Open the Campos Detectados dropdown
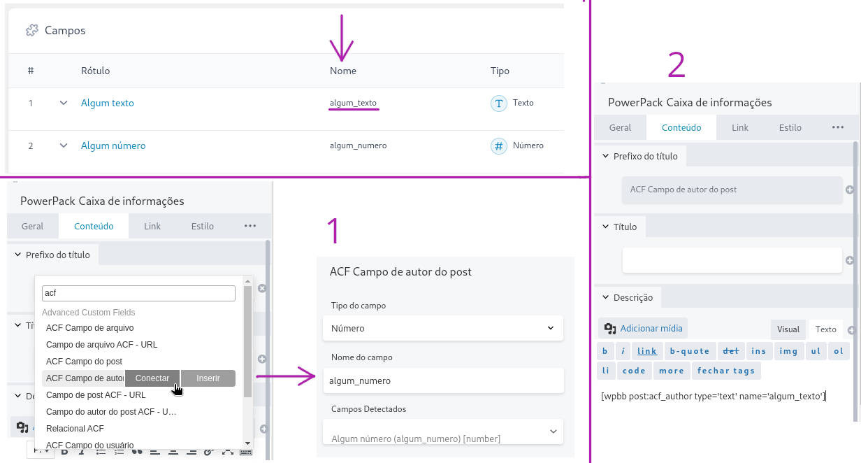The height and width of the screenshot is (463, 868). pos(444,432)
